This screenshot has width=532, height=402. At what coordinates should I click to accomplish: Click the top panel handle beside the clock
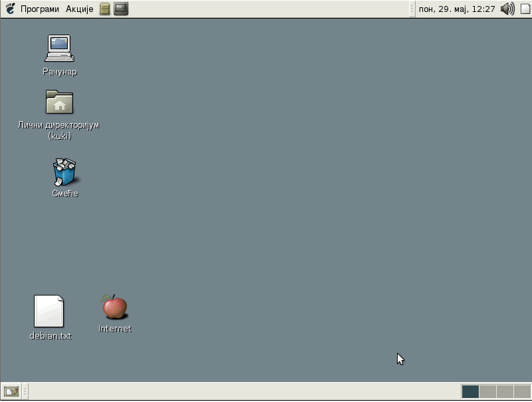[x=412, y=9]
